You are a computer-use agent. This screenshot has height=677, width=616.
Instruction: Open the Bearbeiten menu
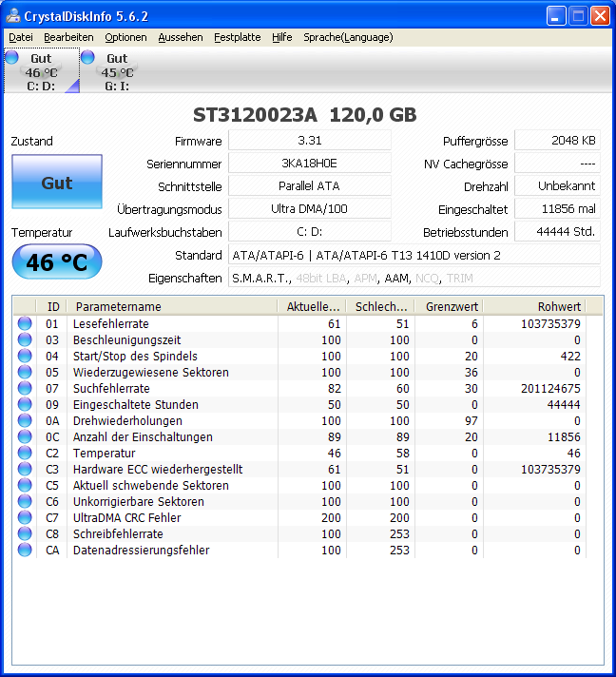[x=68, y=38]
